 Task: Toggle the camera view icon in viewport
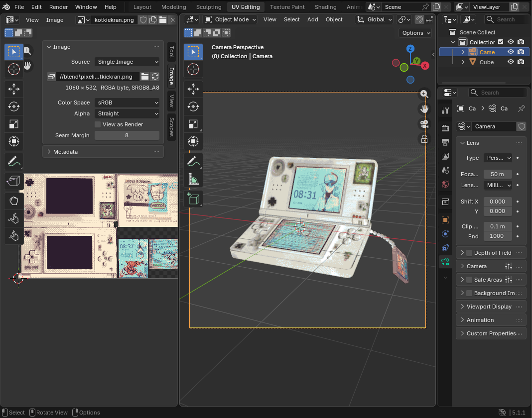(424, 124)
